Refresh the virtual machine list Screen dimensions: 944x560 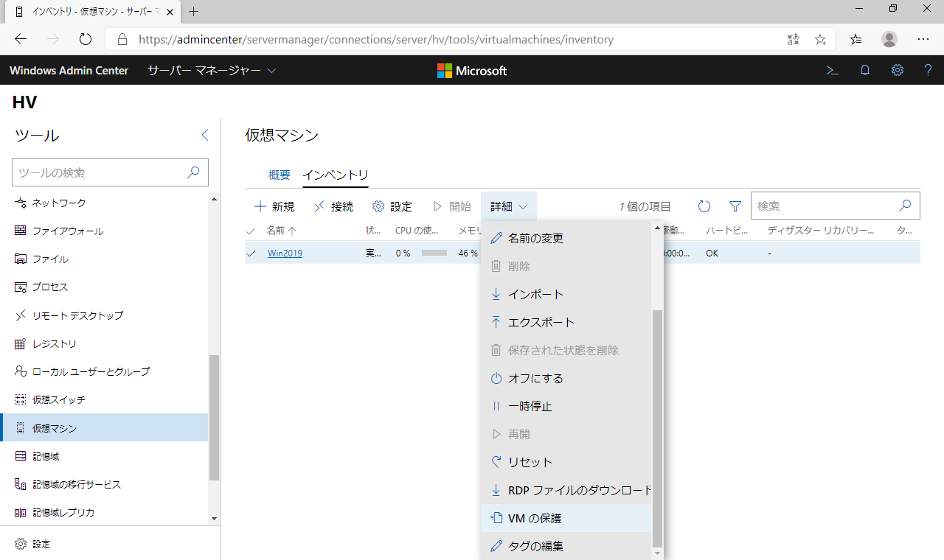[x=704, y=206]
